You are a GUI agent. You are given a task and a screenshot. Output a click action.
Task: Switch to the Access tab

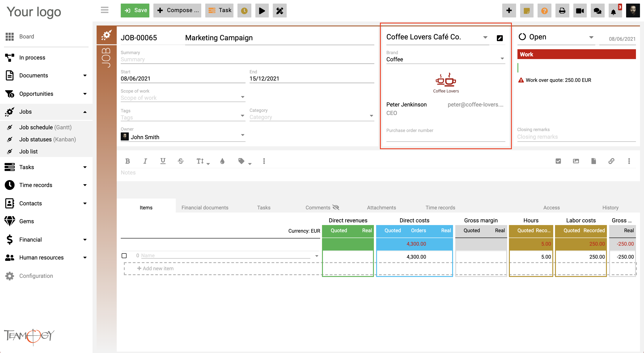pos(551,208)
